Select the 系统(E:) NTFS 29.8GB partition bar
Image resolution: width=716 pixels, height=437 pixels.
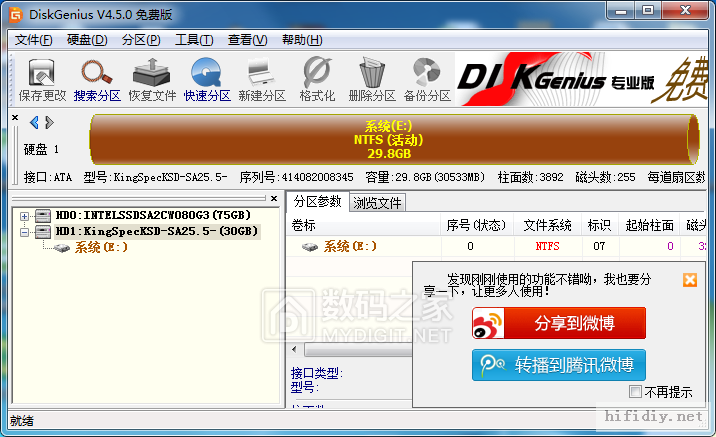(395, 140)
